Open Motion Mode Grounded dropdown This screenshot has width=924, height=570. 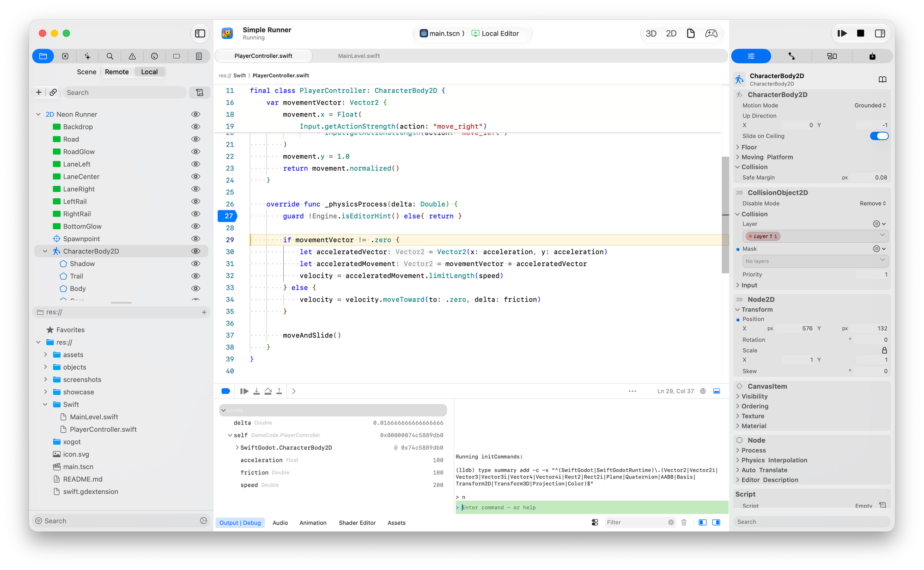(870, 105)
